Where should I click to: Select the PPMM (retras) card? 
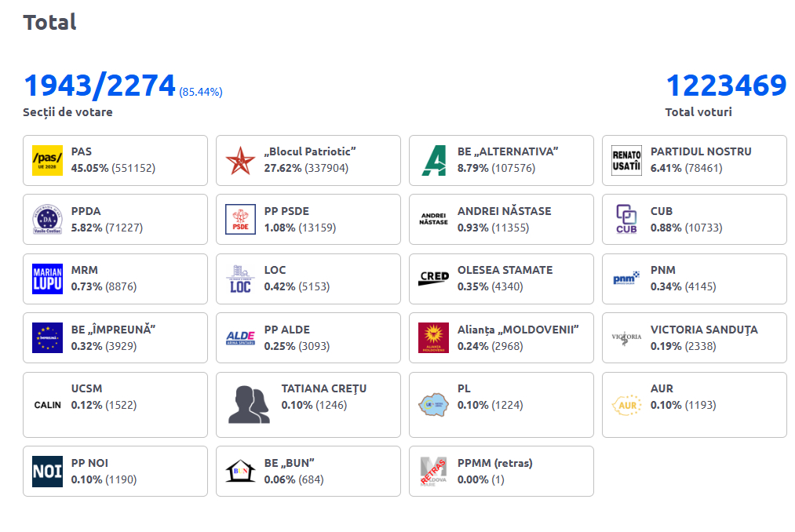tap(501, 472)
